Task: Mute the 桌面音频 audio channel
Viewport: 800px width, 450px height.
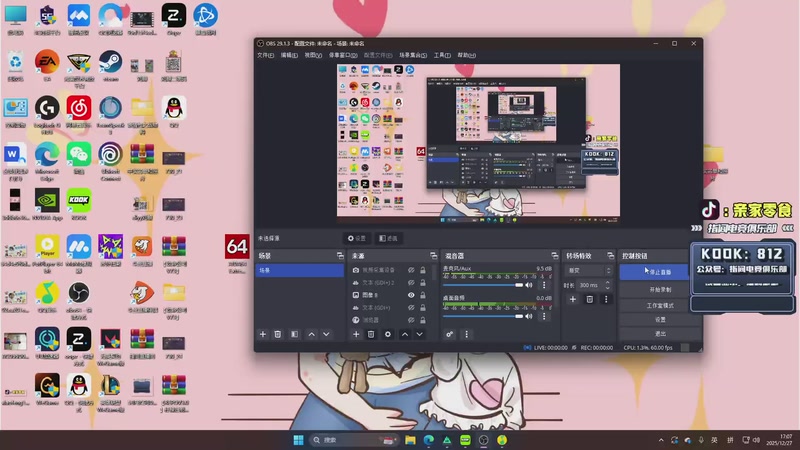Action: pos(529,316)
